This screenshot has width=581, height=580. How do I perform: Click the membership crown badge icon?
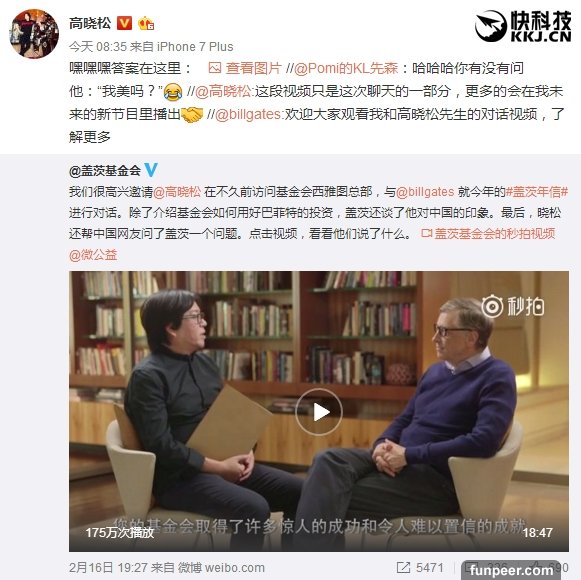(x=146, y=24)
